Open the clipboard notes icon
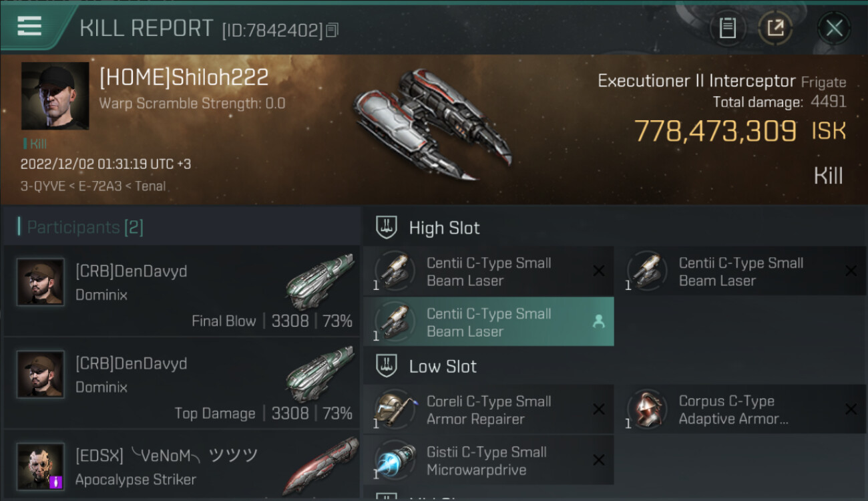 (727, 28)
